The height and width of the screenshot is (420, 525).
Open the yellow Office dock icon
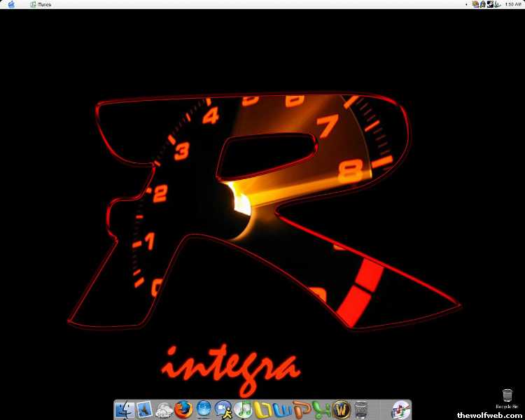pos(262,409)
